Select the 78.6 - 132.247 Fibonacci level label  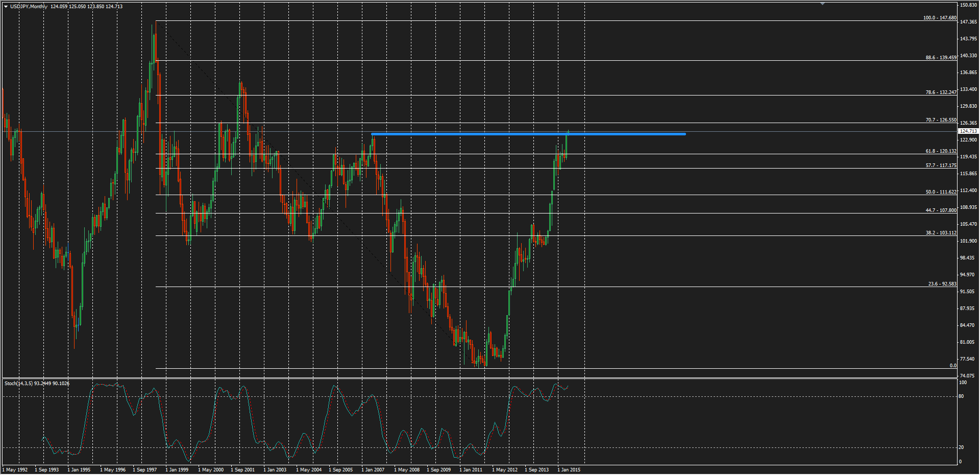[941, 92]
